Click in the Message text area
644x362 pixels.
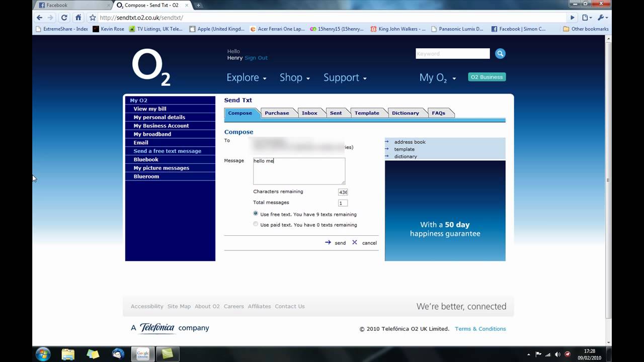pyautogui.click(x=299, y=171)
